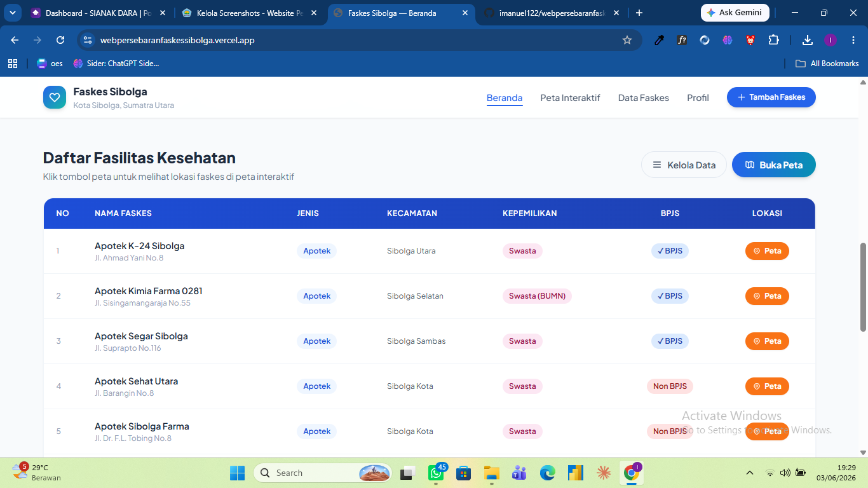Viewport: 868px width, 488px height.
Task: Open Peta for Apotek Sehat Utara
Action: [767, 386]
